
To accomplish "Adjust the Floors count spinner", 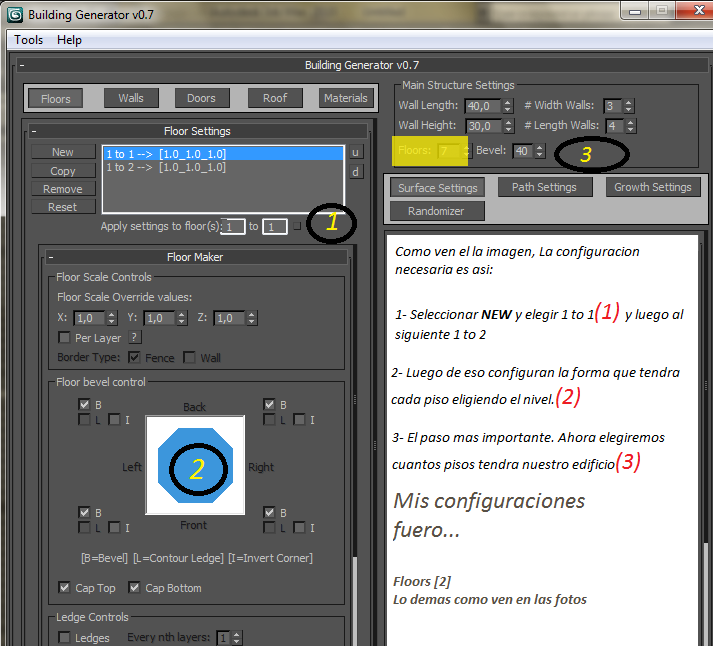I will click(x=468, y=151).
